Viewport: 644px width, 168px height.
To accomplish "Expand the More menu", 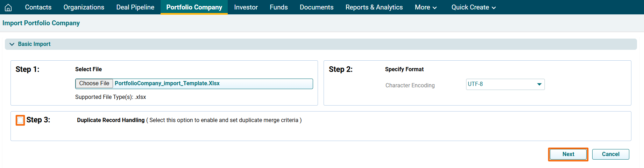I will point(425,7).
